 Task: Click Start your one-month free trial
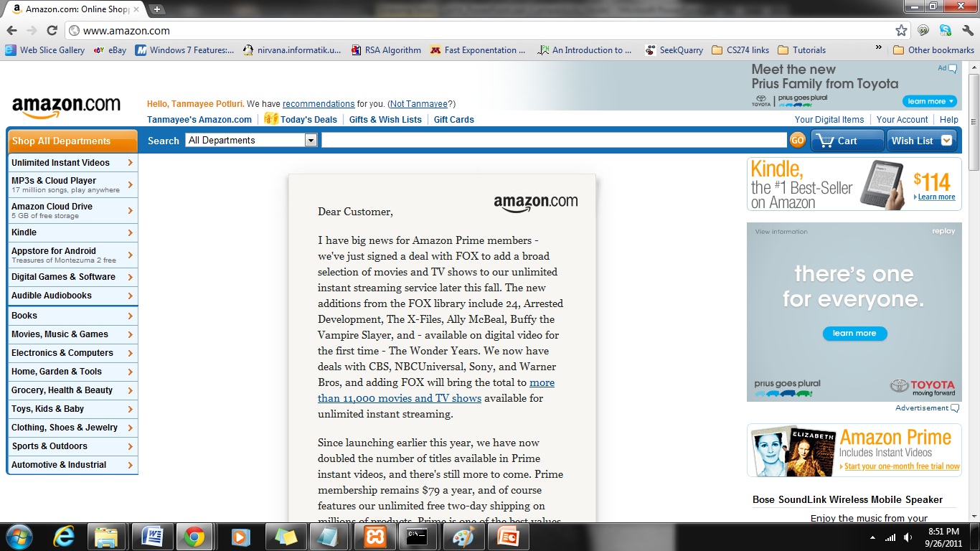(902, 466)
